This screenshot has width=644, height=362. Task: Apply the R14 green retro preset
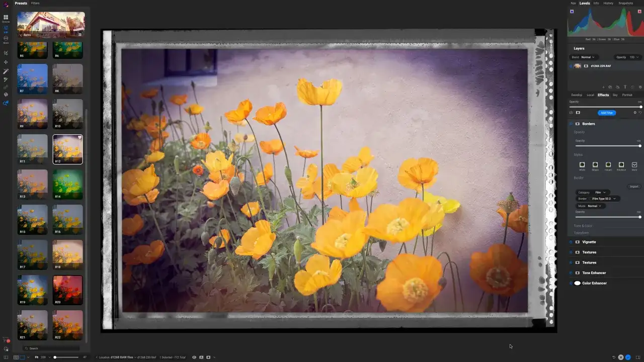point(68,185)
